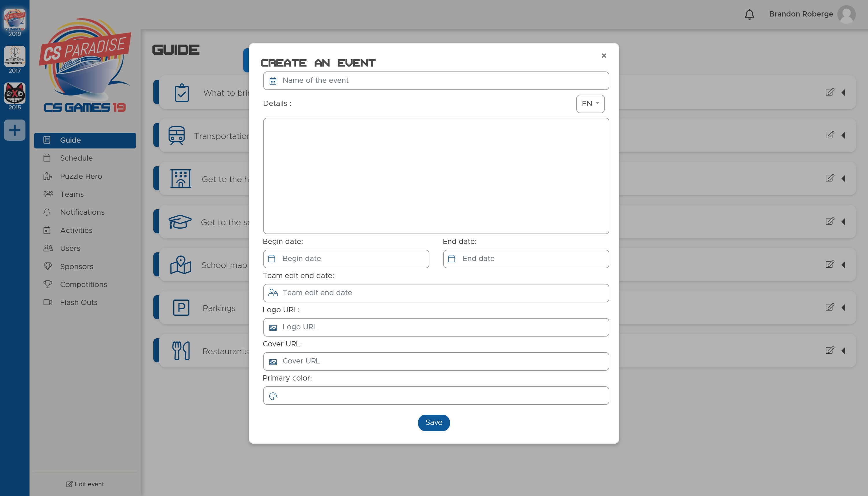The width and height of the screenshot is (868, 496).
Task: Expand the Get to the school arrow
Action: [844, 221]
